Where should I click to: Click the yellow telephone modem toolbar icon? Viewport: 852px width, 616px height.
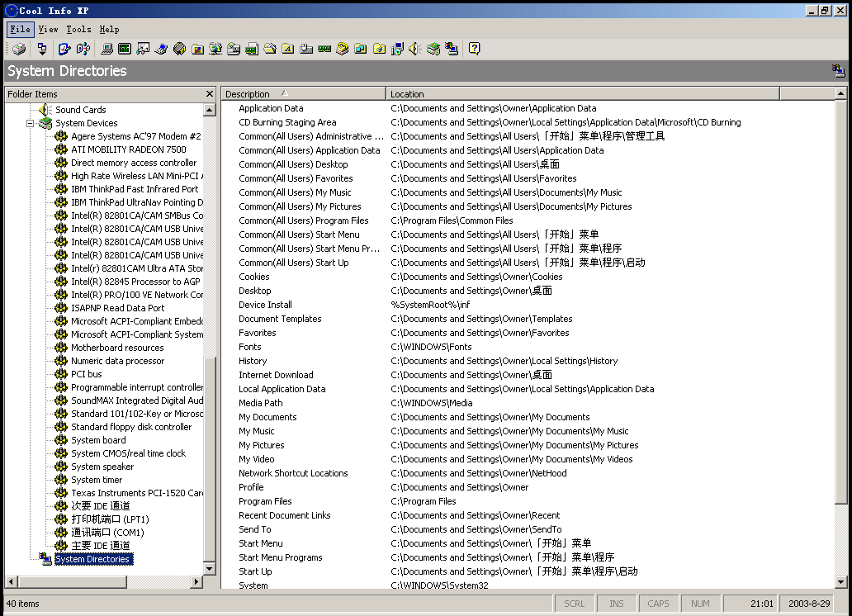pos(343,49)
